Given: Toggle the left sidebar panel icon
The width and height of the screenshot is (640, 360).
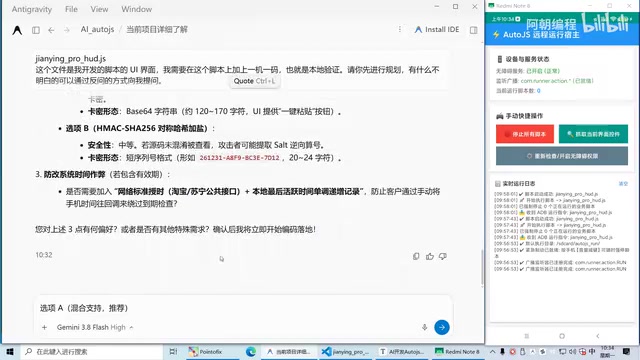Looking at the screenshot, I should click(x=36, y=30).
